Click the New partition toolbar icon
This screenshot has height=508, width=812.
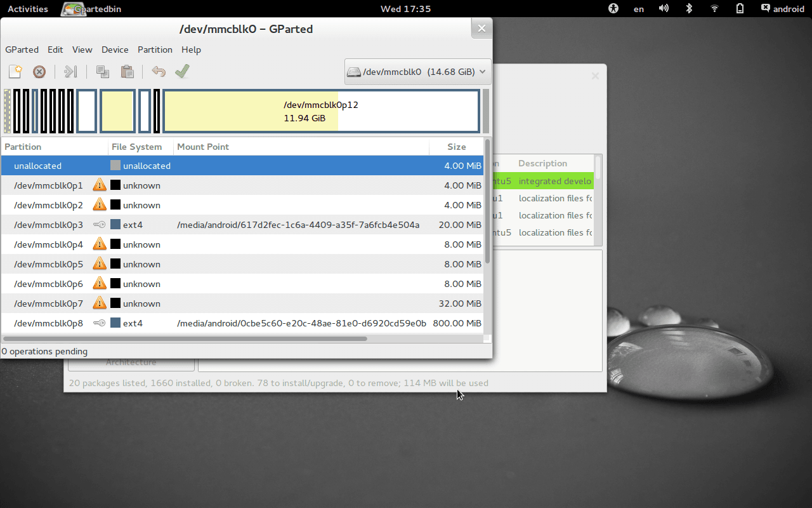click(15, 72)
